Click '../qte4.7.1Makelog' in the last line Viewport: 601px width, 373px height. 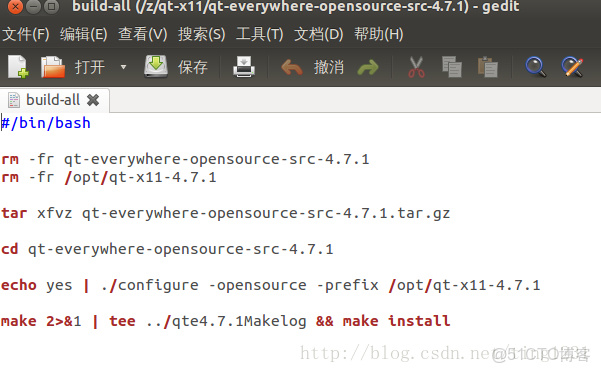click(226, 321)
